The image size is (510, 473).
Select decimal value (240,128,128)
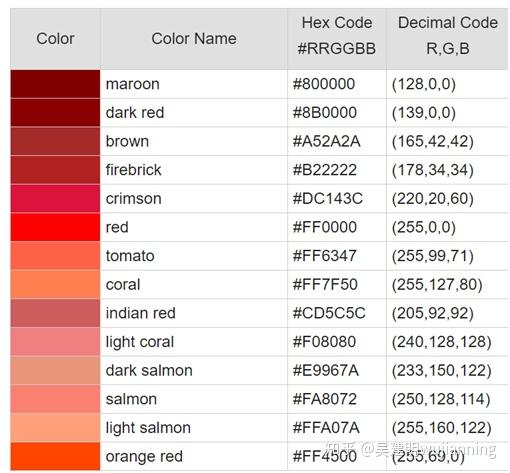pos(442,342)
